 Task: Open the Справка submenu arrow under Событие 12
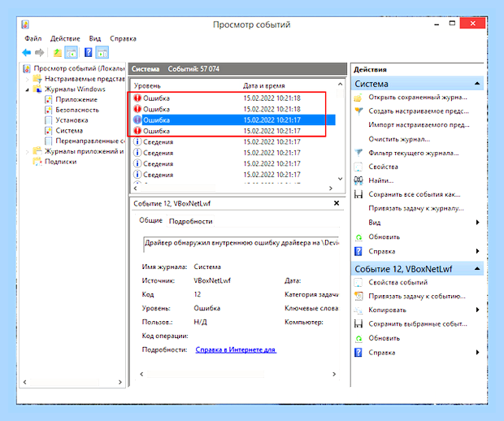(x=478, y=352)
